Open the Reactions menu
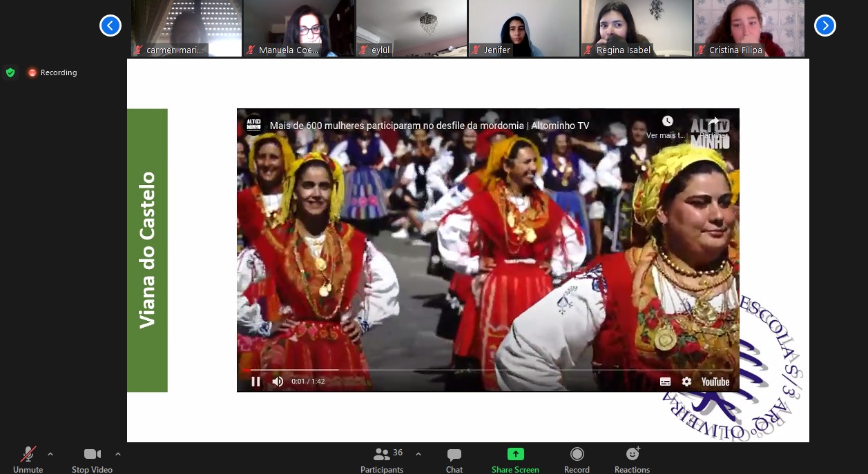 (x=632, y=455)
